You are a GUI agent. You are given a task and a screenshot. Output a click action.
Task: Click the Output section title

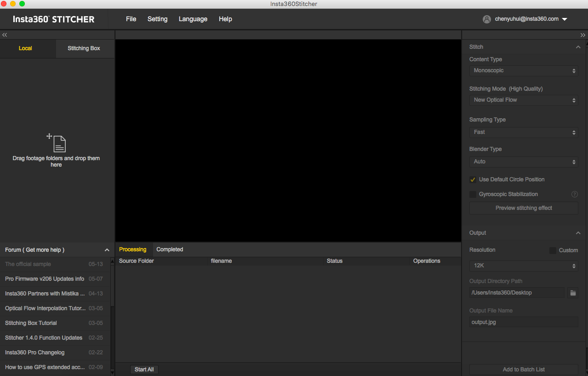tap(478, 233)
